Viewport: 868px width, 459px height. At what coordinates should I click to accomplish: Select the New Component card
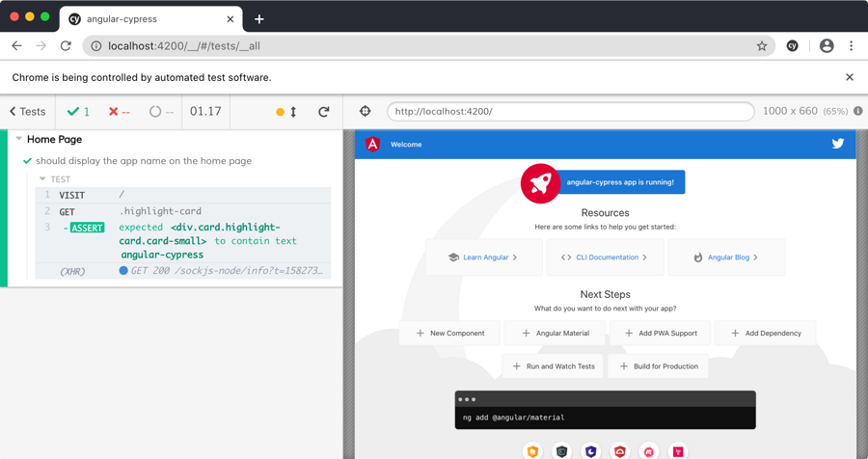[x=449, y=334]
